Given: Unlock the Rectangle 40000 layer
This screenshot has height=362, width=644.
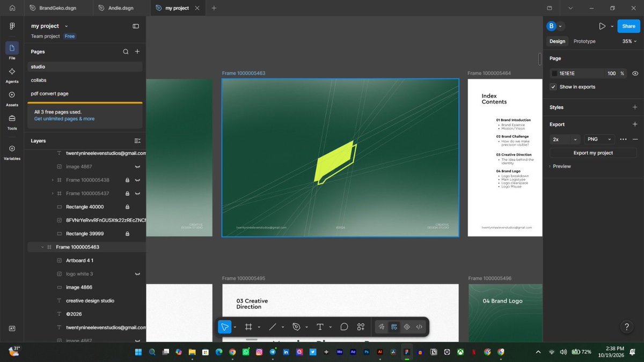Looking at the screenshot, I should (127, 207).
